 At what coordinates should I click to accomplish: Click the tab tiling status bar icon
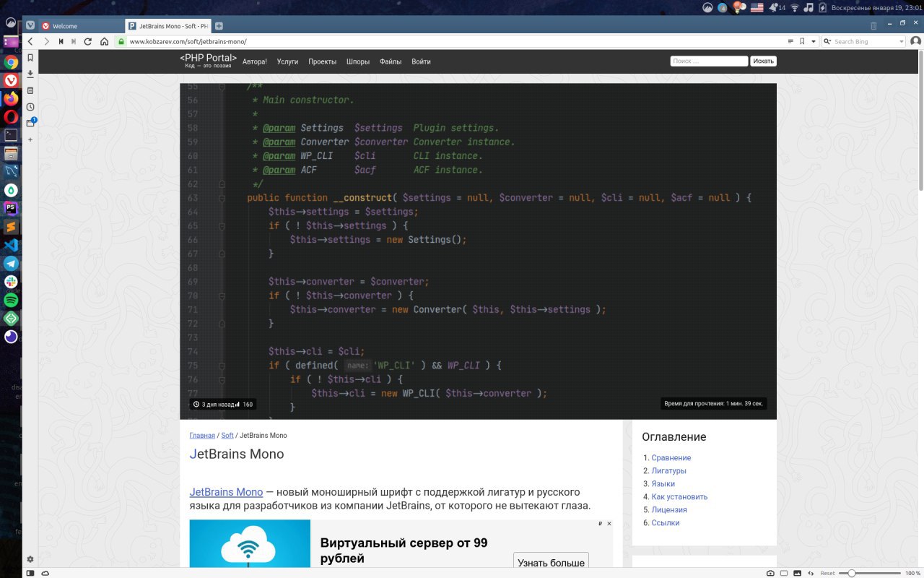(x=784, y=573)
